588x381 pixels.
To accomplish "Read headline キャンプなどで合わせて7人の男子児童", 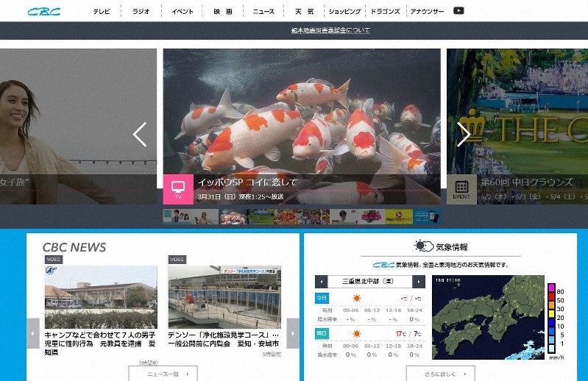I will click(100, 343).
